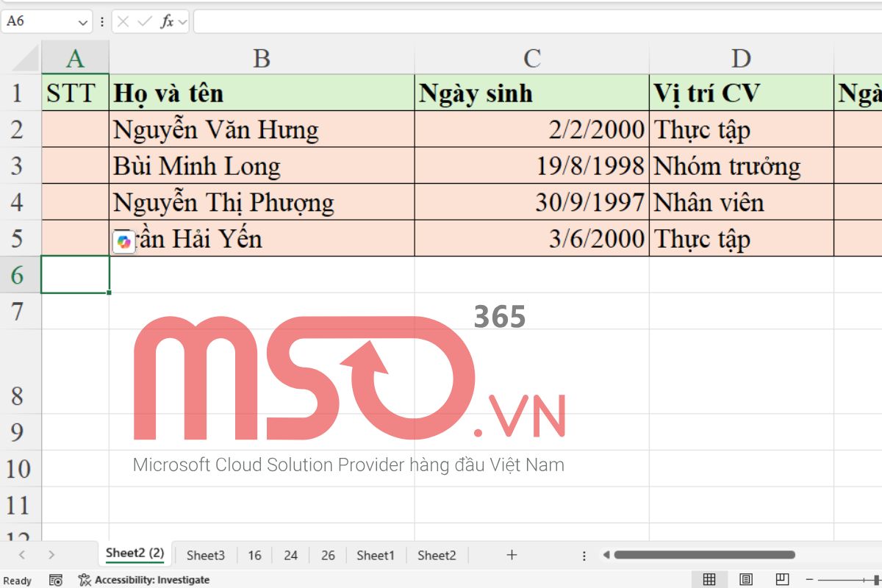Select column D header
Image resolution: width=882 pixels, height=588 pixels.
[x=742, y=57]
